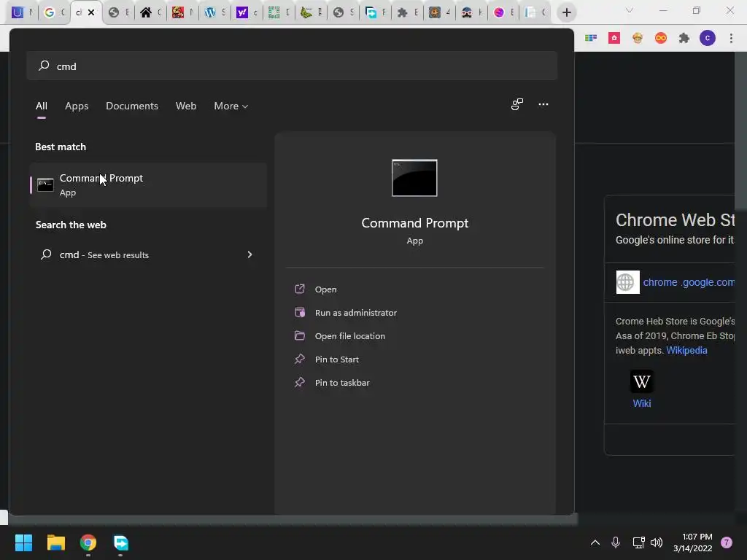Image resolution: width=747 pixels, height=560 pixels.
Task: Click the Command Prompt small app icon
Action: coord(45,184)
